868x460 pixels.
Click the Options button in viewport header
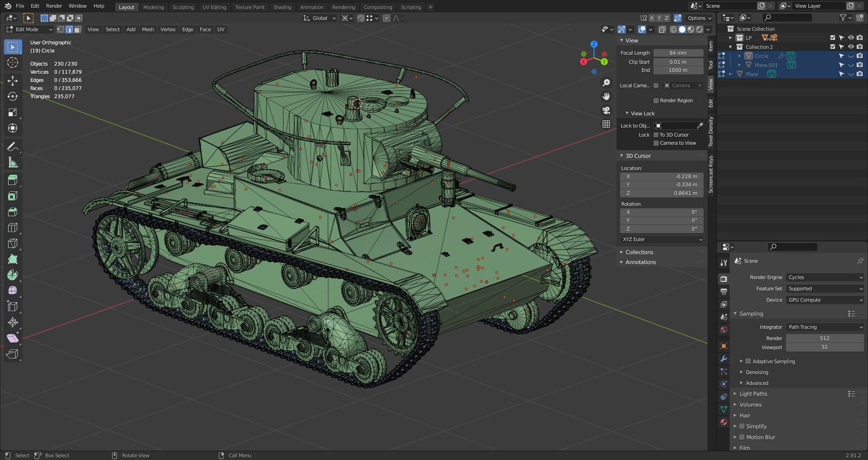[x=699, y=18]
